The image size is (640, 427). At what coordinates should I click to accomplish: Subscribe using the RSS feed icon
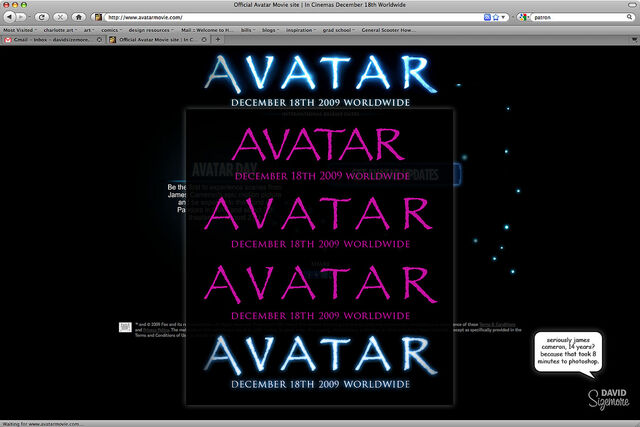[x=487, y=17]
